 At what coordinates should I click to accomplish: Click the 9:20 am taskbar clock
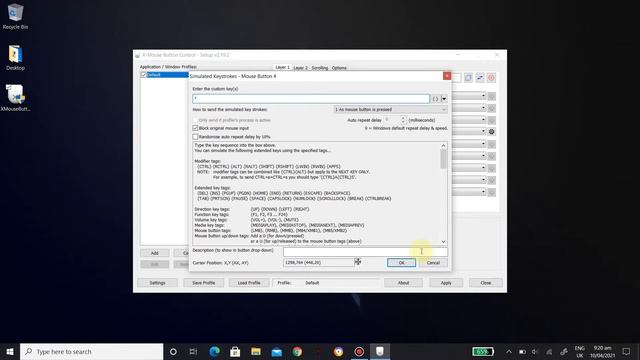(x=602, y=351)
